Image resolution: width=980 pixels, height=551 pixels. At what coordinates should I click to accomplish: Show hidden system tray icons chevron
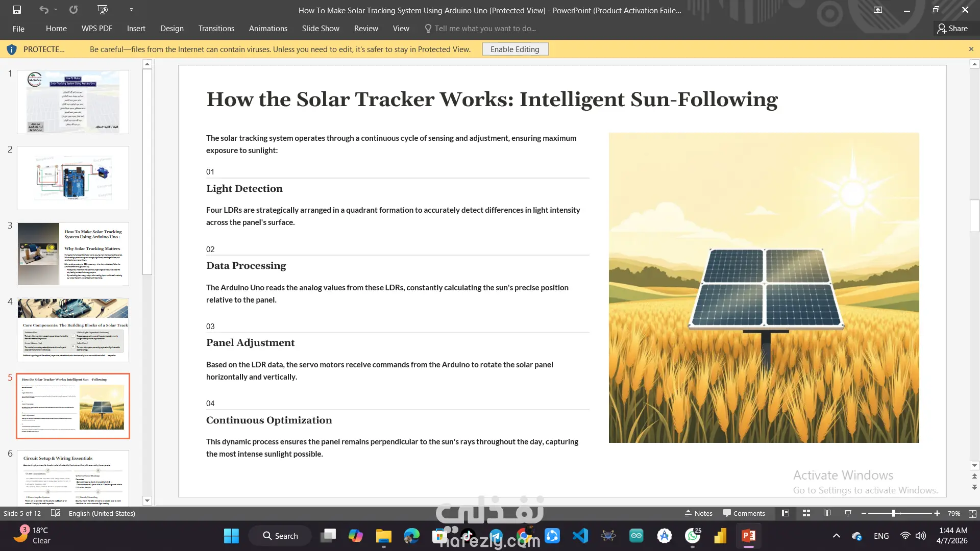(836, 536)
